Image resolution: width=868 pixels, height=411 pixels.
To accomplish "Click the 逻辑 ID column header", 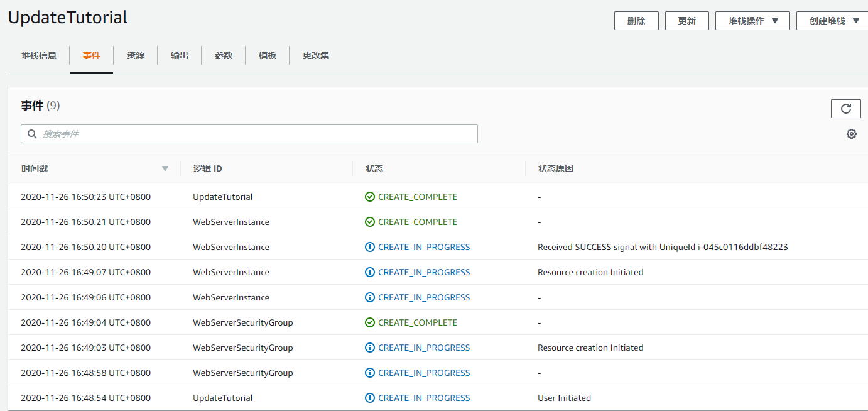I will tap(207, 168).
